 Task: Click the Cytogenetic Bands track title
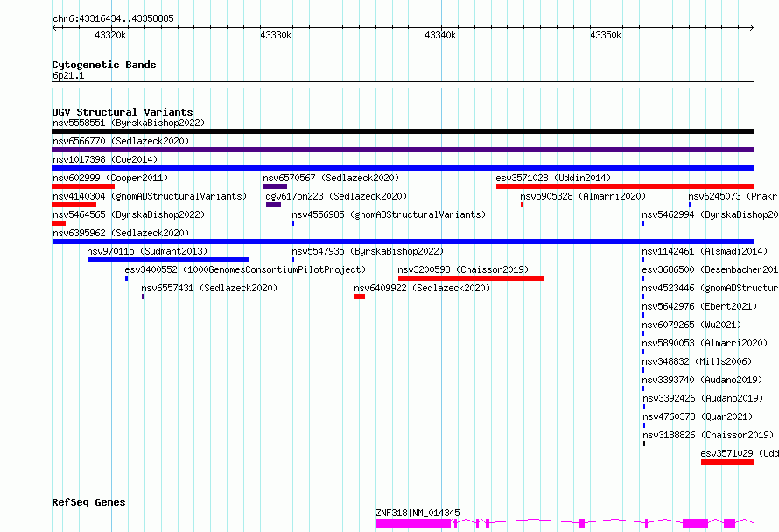[x=104, y=65]
